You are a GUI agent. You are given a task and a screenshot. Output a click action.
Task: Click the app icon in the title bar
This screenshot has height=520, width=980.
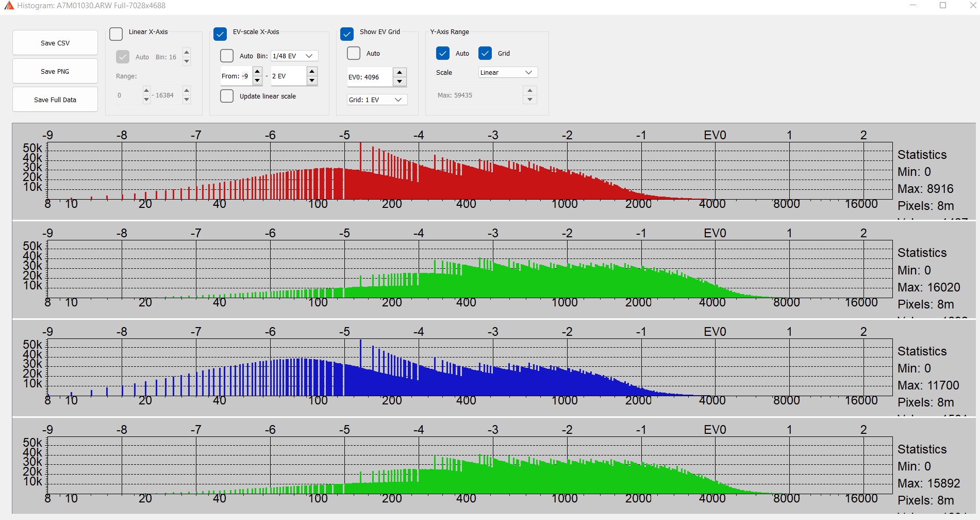pos(9,6)
